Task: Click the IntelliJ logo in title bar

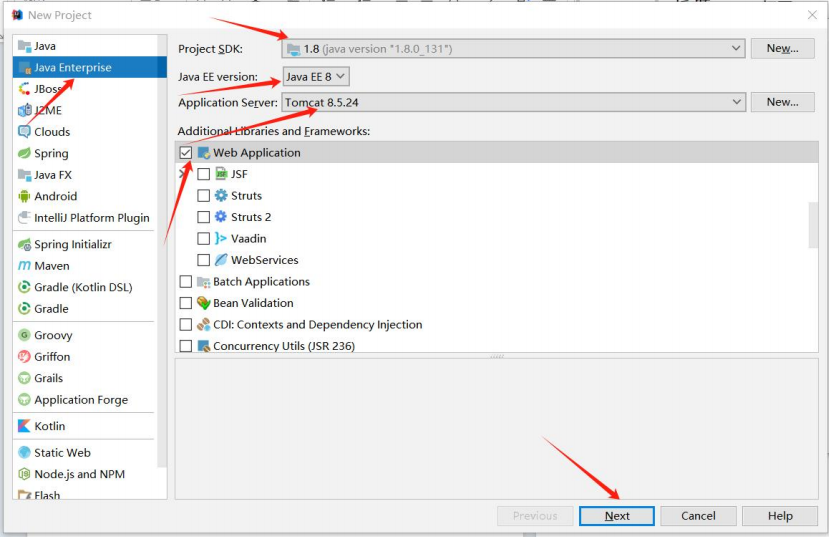Action: [x=18, y=15]
